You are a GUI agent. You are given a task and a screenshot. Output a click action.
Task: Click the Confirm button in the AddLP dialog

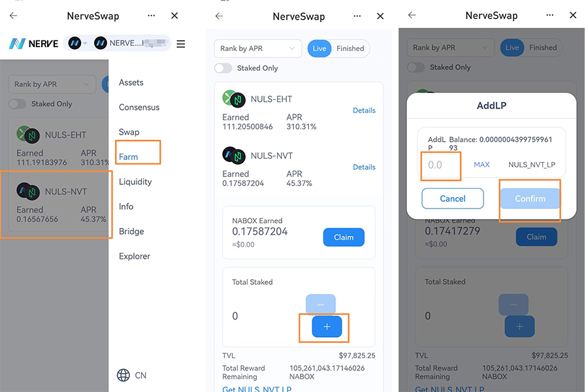[x=530, y=199]
